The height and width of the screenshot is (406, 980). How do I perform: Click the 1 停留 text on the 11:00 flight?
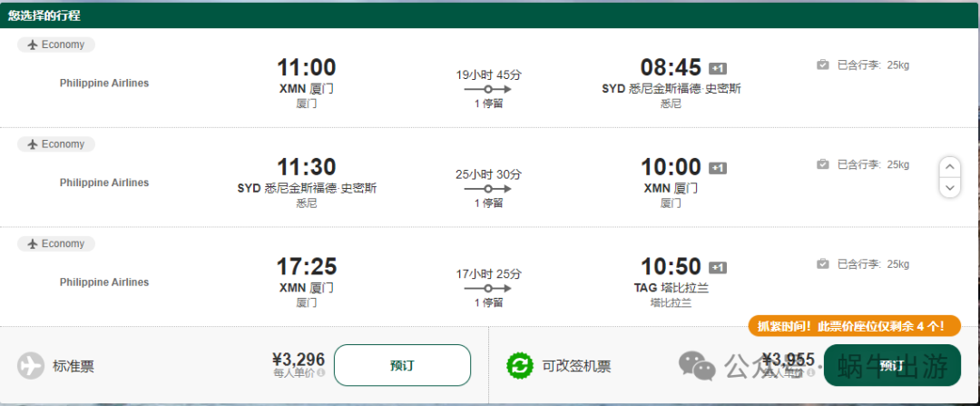click(488, 104)
